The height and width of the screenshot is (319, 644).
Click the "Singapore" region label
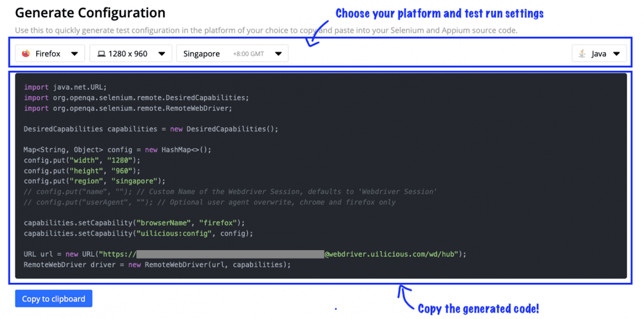click(x=202, y=53)
